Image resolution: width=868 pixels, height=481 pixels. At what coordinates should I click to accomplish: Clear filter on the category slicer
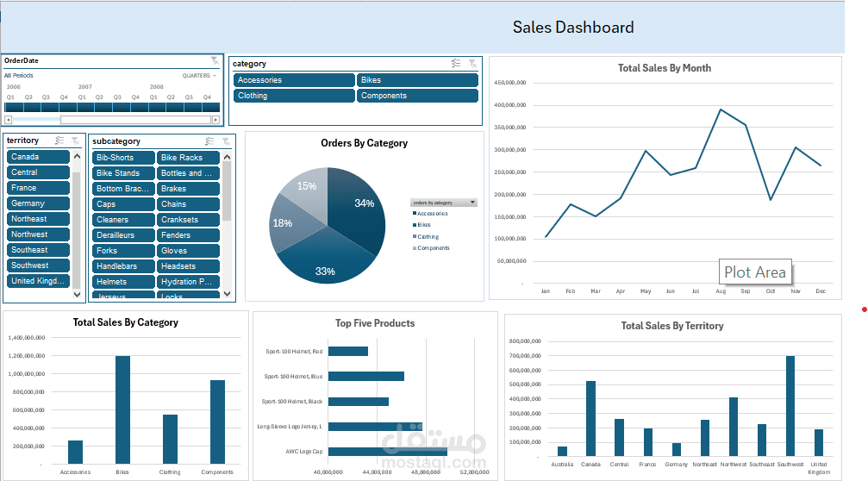[472, 64]
